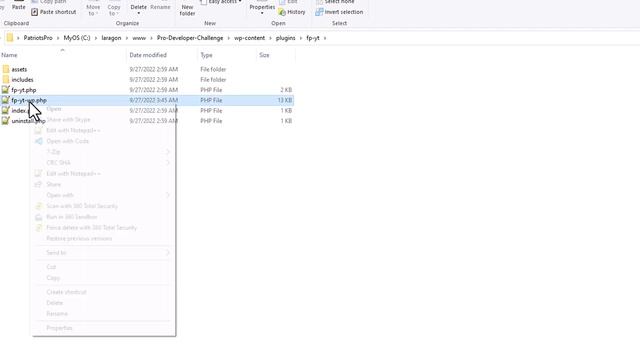Viewport: 640px width, 360px height.
Task: Click the includes folder name
Action: (x=22, y=80)
